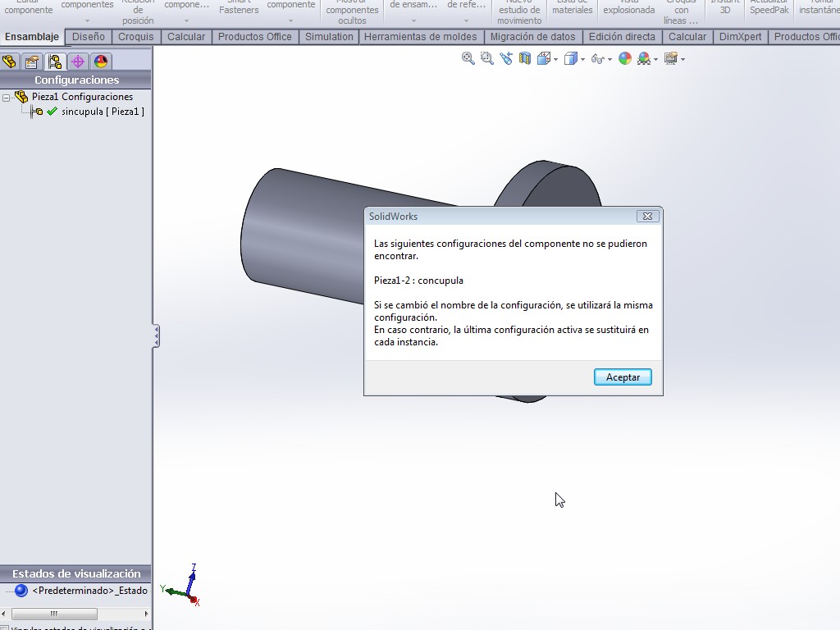840x630 pixels.
Task: Click Estados de visualización header
Action: click(x=75, y=573)
